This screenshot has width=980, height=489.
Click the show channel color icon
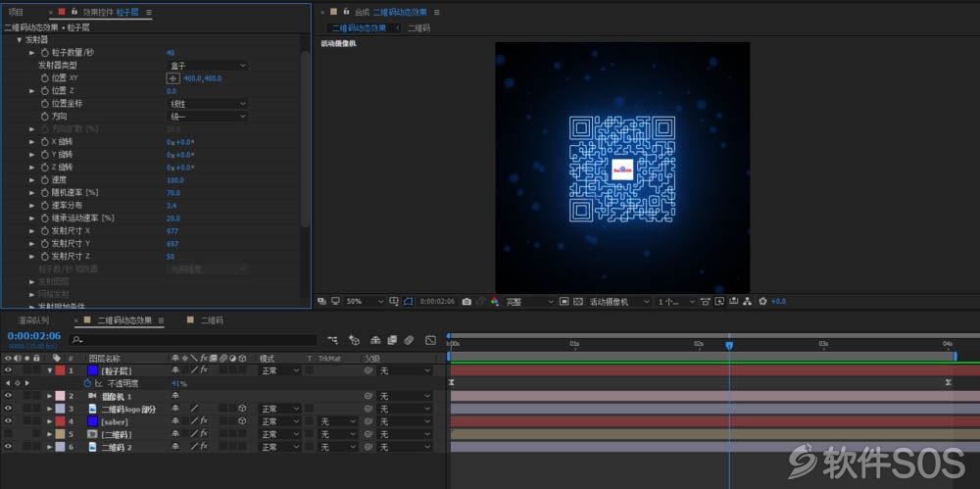[495, 302]
